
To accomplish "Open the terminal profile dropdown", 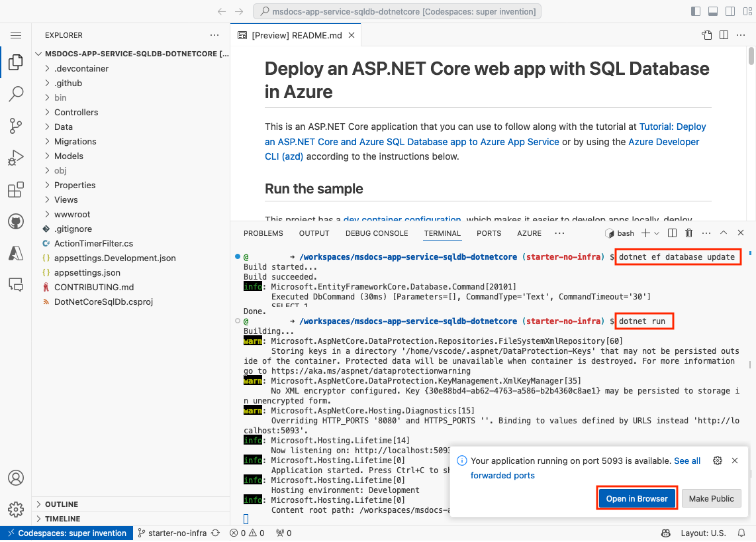I will (655, 233).
